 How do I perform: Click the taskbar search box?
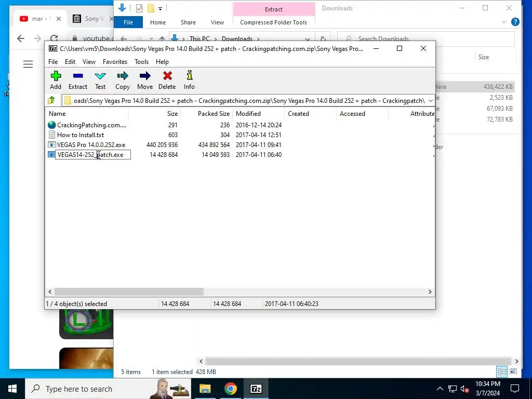tap(108, 389)
